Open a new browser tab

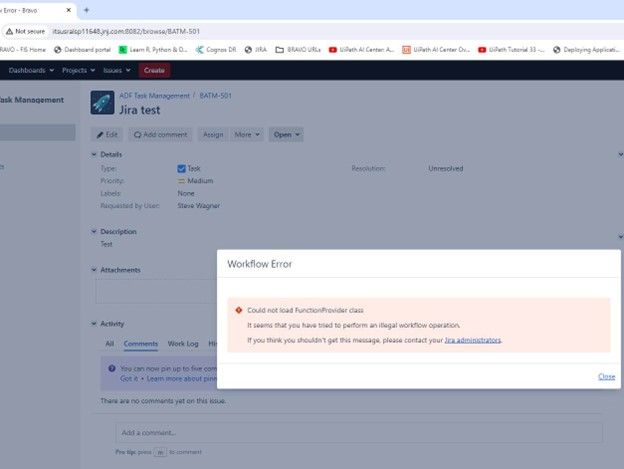click(x=86, y=10)
